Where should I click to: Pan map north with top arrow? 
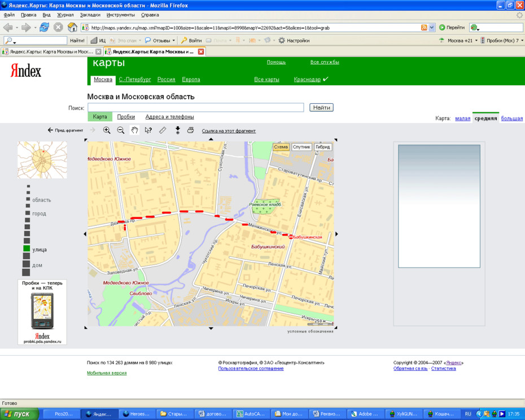click(211, 139)
